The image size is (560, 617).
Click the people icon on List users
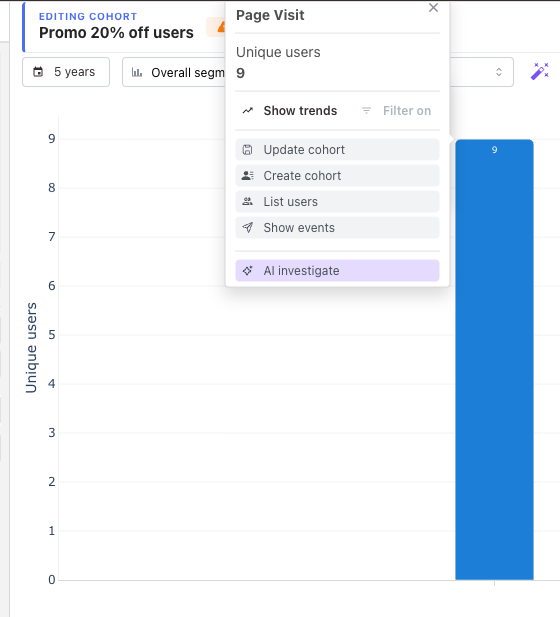point(248,201)
